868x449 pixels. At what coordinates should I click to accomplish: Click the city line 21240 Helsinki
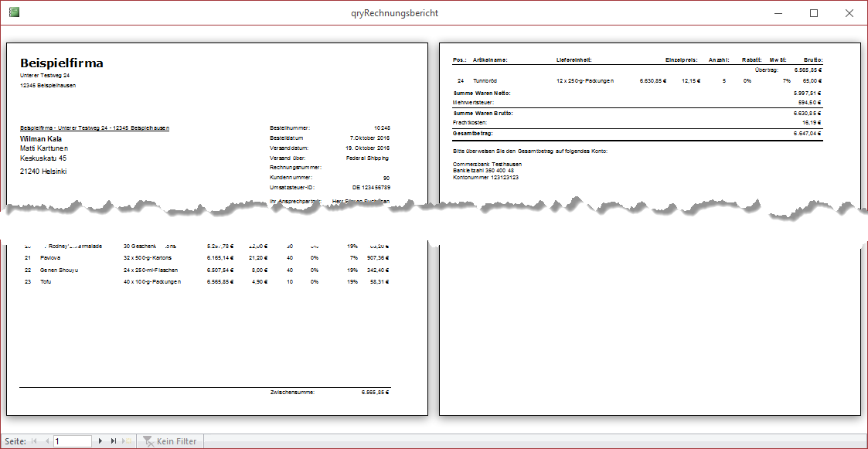click(x=43, y=172)
